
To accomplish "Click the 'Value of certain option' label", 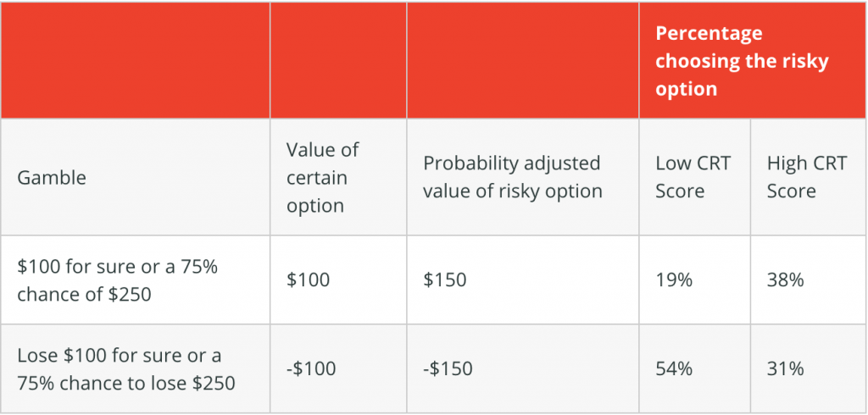I will (323, 178).
